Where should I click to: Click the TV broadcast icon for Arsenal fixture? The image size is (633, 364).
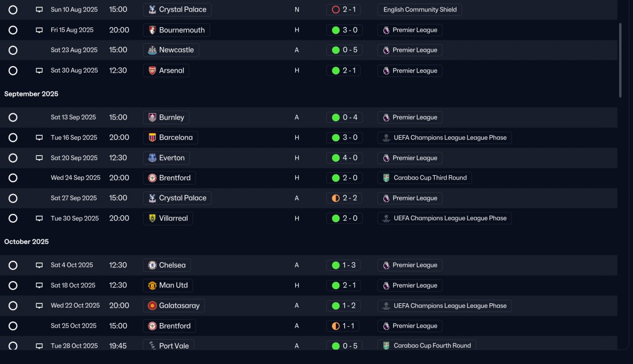(39, 71)
